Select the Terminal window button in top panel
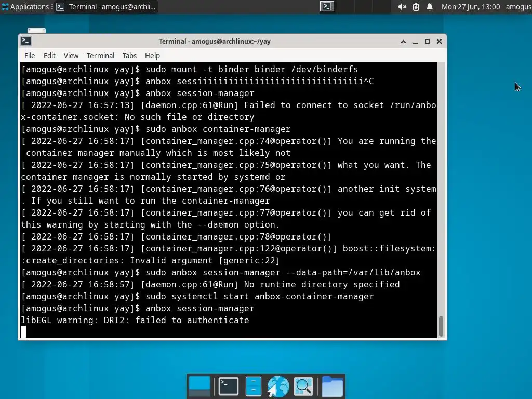Image resolution: width=532 pixels, height=399 pixels. (x=106, y=7)
